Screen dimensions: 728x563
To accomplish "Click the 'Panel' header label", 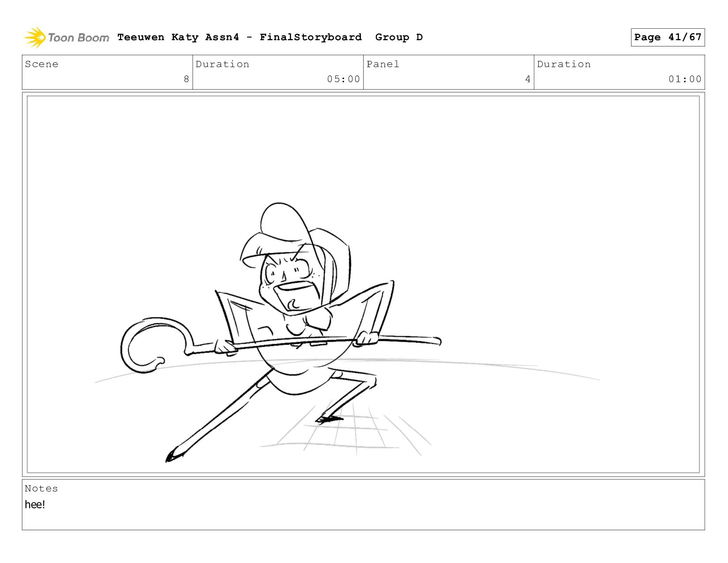I will (x=383, y=64).
